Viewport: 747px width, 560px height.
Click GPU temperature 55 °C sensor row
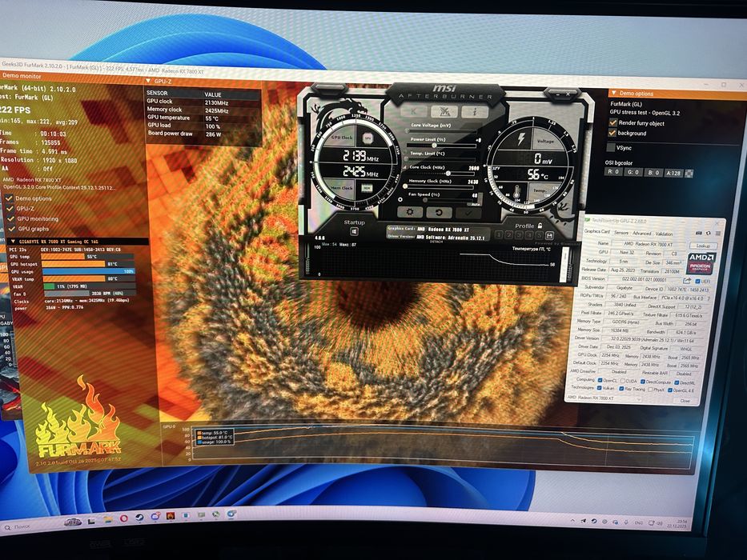tap(203, 118)
